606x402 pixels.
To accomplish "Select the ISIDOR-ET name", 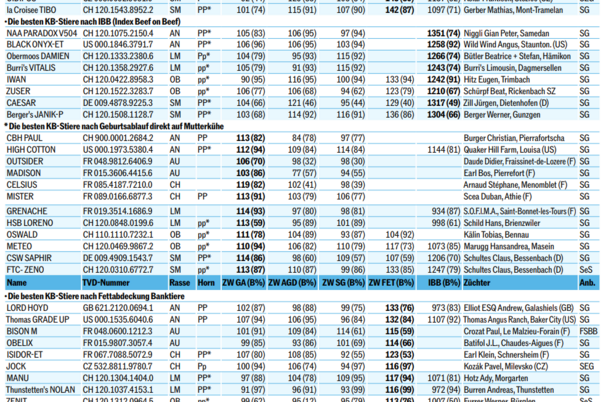I will (25, 355).
